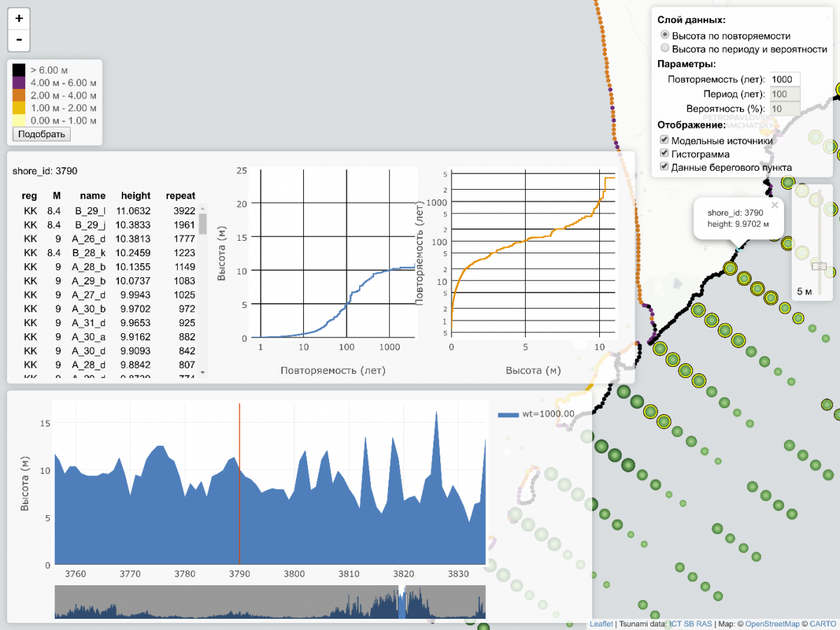Screen dimensions: 840x630
Task: Click the purple '4.00 м - 6.00 м' swatch
Action: (19, 83)
